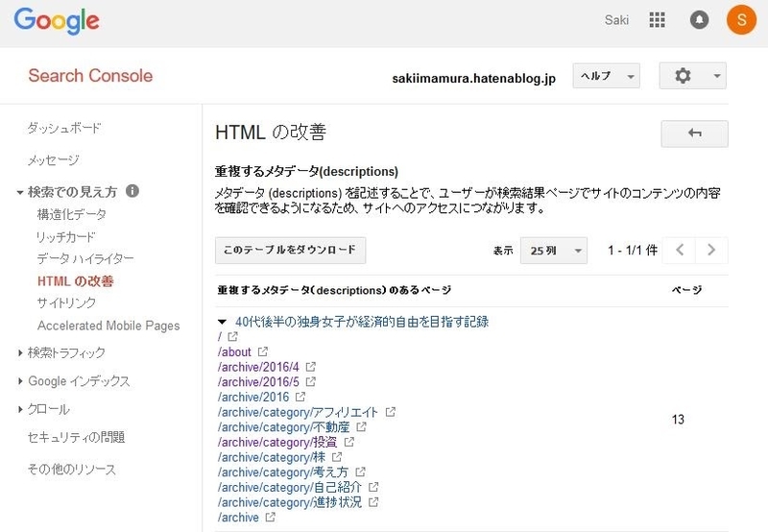The height and width of the screenshot is (532, 768).
Task: Open ダッシュボード in sidebar
Action: pos(64,129)
